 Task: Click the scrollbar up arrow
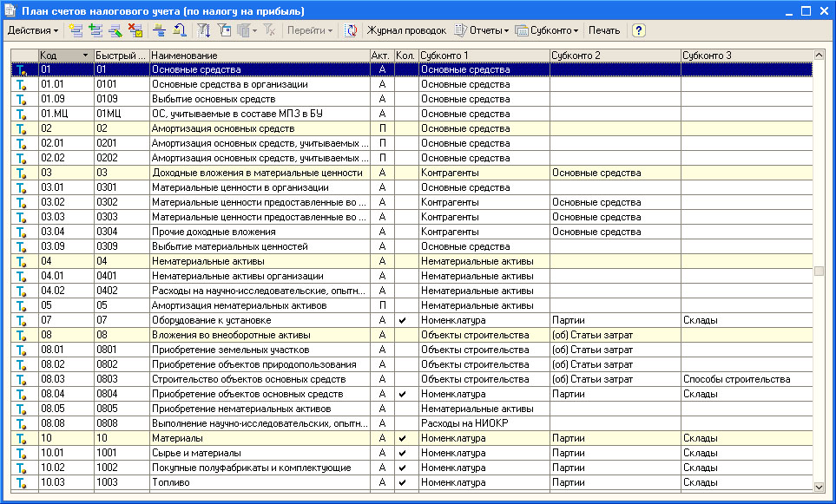click(x=820, y=55)
